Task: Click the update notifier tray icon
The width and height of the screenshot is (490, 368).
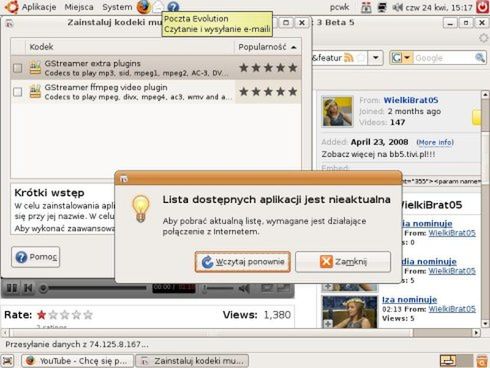Action: 366,7
